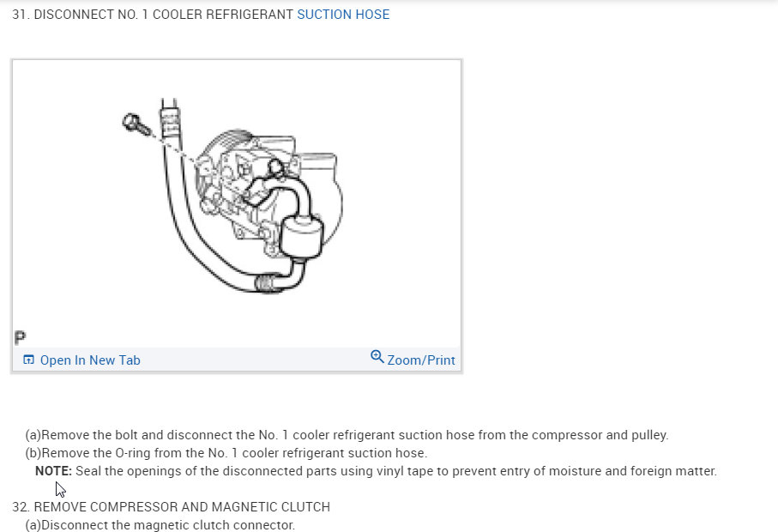Click the "Remove the bolt and disconnect" step
The height and width of the screenshot is (532, 778).
(347, 435)
